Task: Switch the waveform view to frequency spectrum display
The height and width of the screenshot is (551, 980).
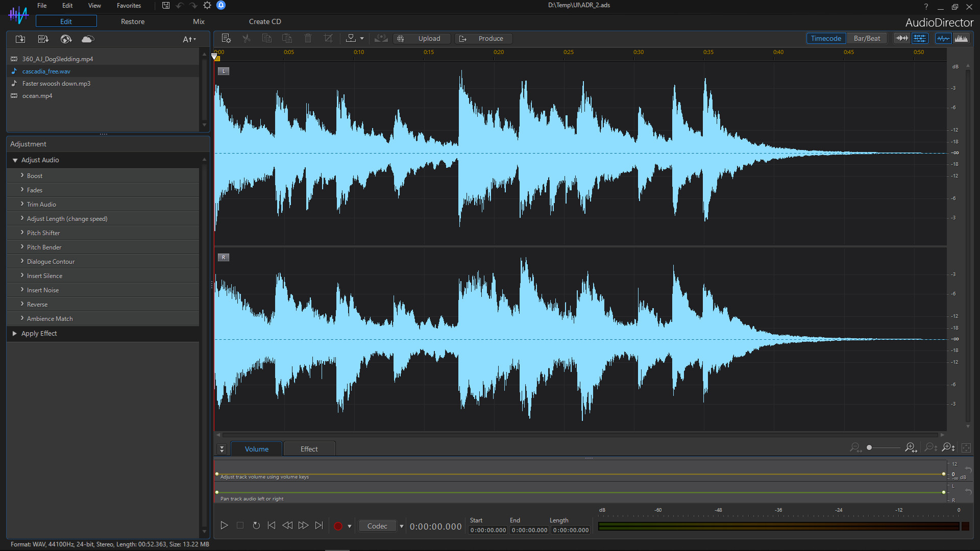Action: tap(962, 38)
